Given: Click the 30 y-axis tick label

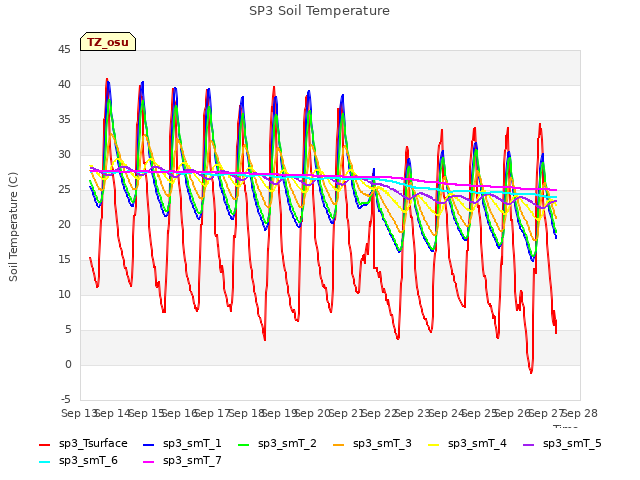Looking at the screenshot, I should click(64, 155).
